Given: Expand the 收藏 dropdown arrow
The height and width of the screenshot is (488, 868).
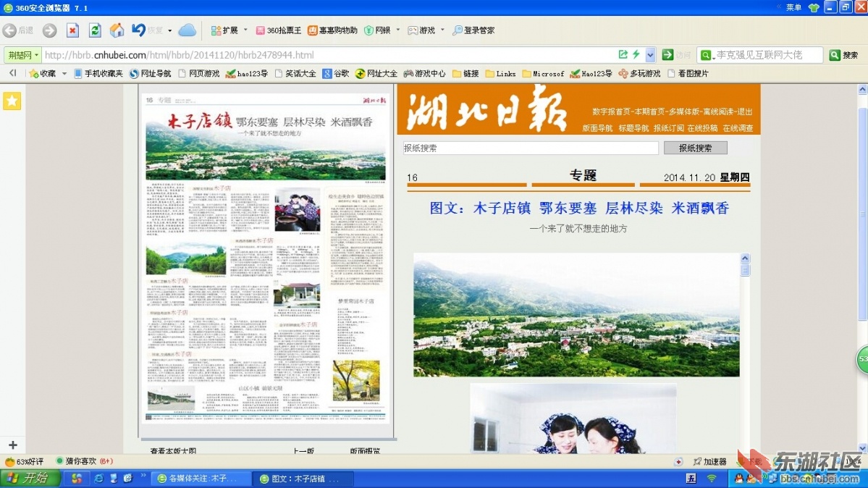Looking at the screenshot, I should pos(64,73).
